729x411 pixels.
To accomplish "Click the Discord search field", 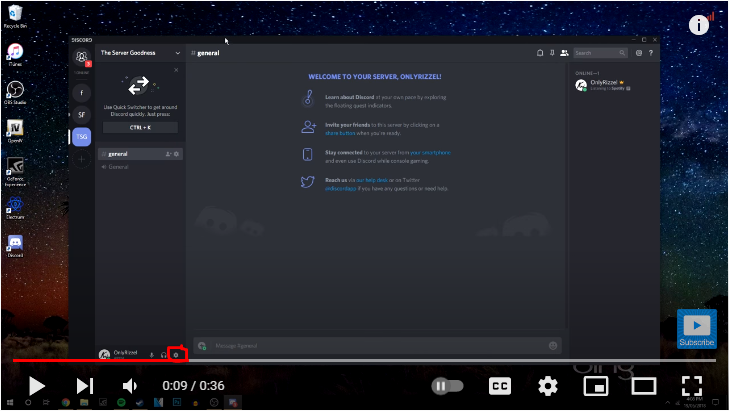I will (x=600, y=53).
